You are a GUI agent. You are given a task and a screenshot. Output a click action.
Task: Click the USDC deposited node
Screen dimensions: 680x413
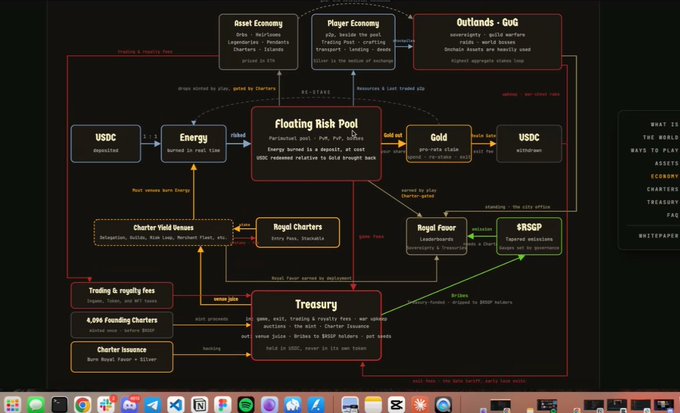(106, 144)
